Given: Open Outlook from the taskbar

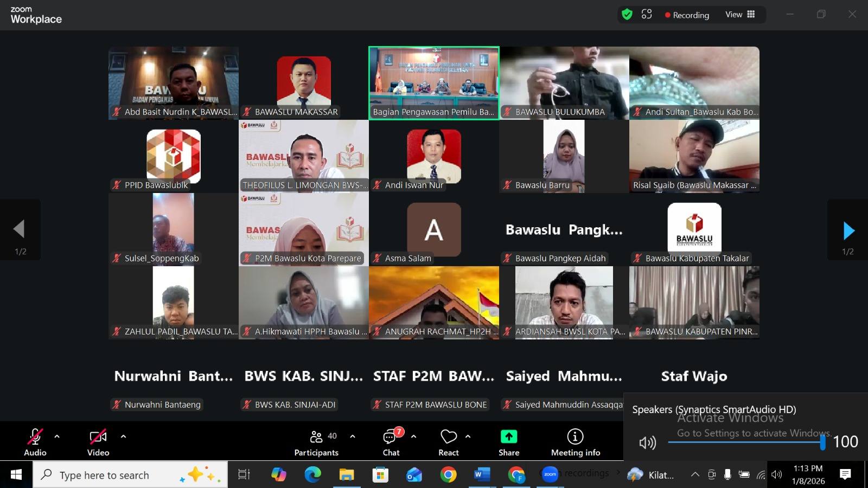Looking at the screenshot, I should point(414,475).
